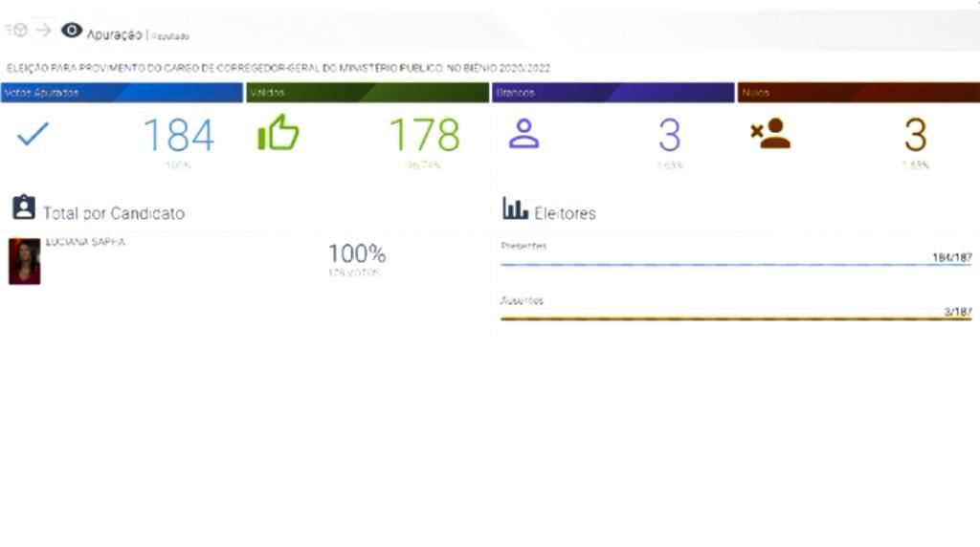Click the badge icon beside Total por Candidato
This screenshot has width=980, height=547.
pyautogui.click(x=24, y=208)
